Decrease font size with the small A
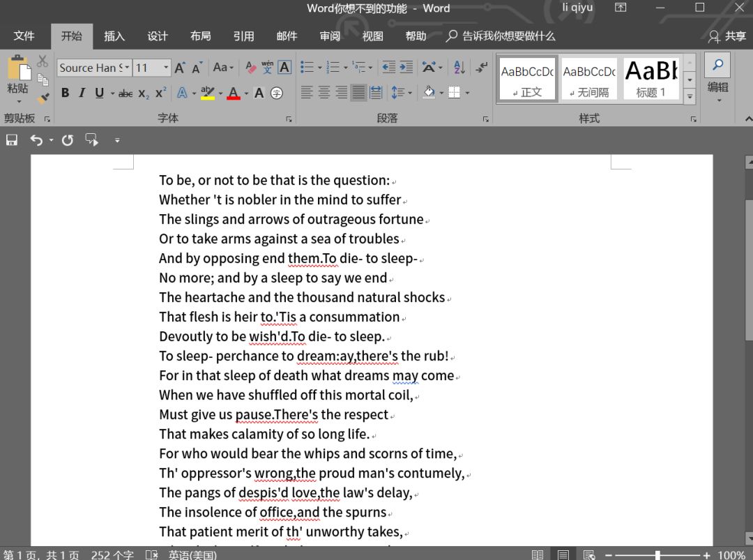The image size is (753, 560). (x=197, y=68)
